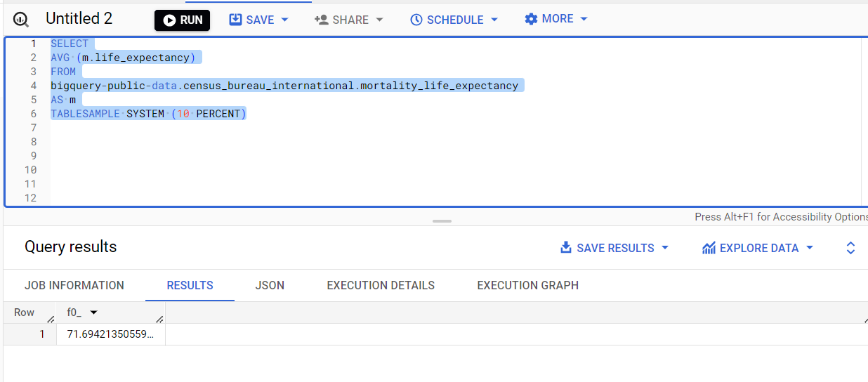
Task: Click the FROM keyword on line 3
Action: 63,72
